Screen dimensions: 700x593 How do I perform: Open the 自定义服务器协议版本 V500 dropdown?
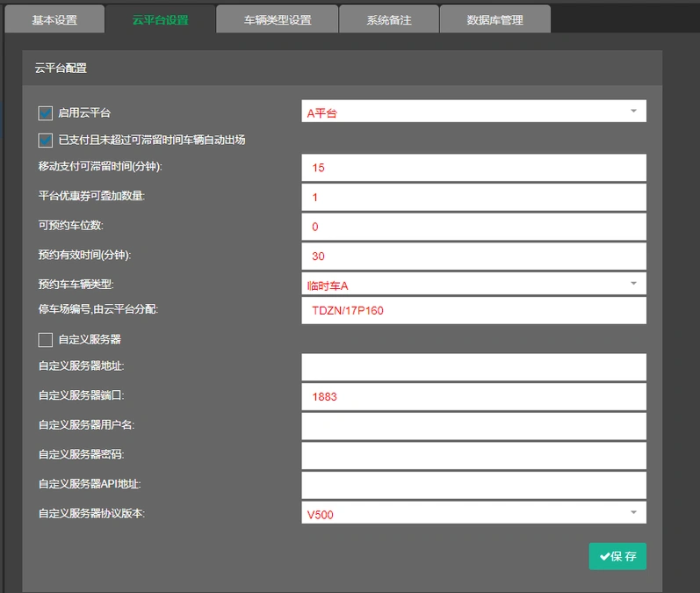(x=473, y=513)
